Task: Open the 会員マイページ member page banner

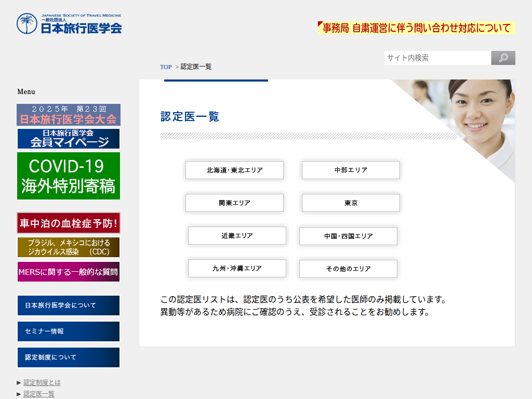Action: point(69,139)
